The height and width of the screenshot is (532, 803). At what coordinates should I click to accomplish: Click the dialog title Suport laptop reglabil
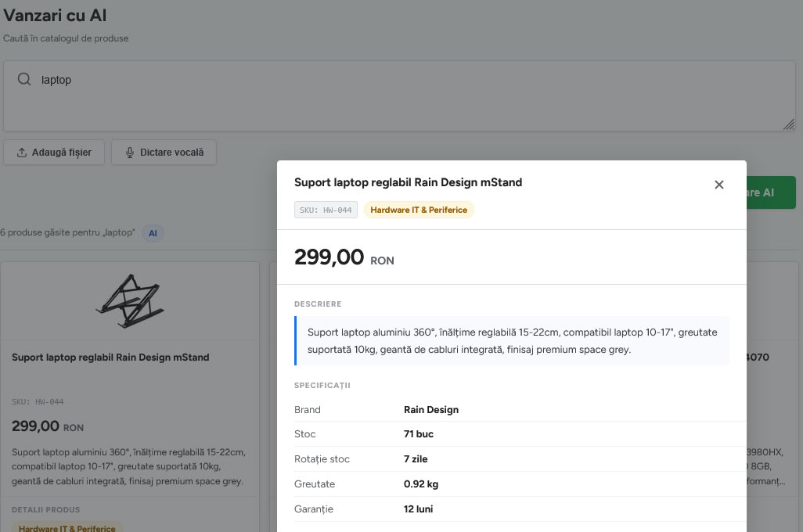click(x=409, y=182)
